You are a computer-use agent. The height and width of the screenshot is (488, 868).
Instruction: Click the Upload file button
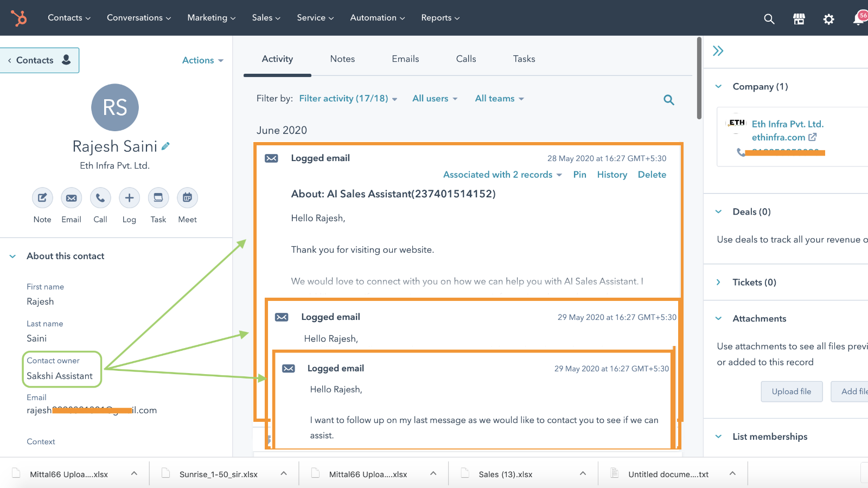[x=792, y=391]
